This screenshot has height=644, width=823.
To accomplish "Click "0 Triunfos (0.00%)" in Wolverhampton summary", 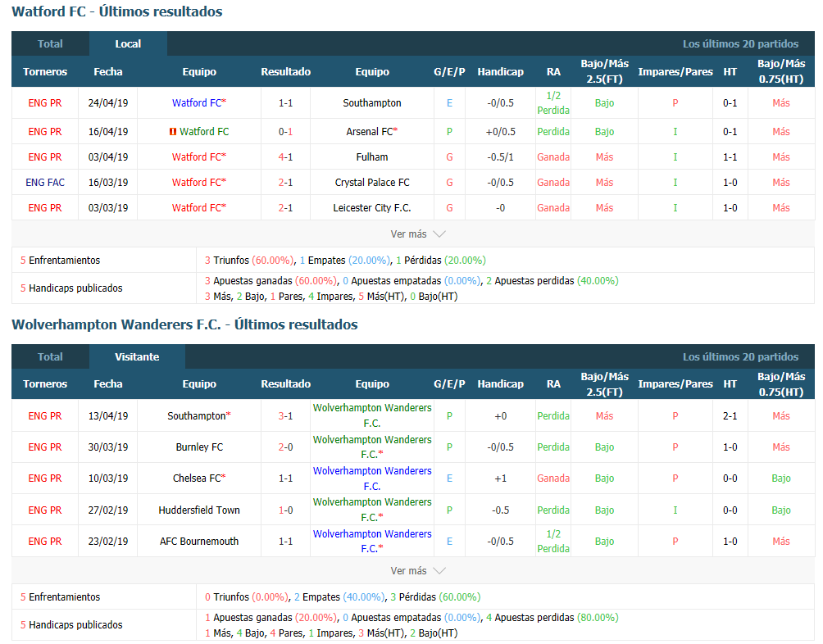I will 247,596.
